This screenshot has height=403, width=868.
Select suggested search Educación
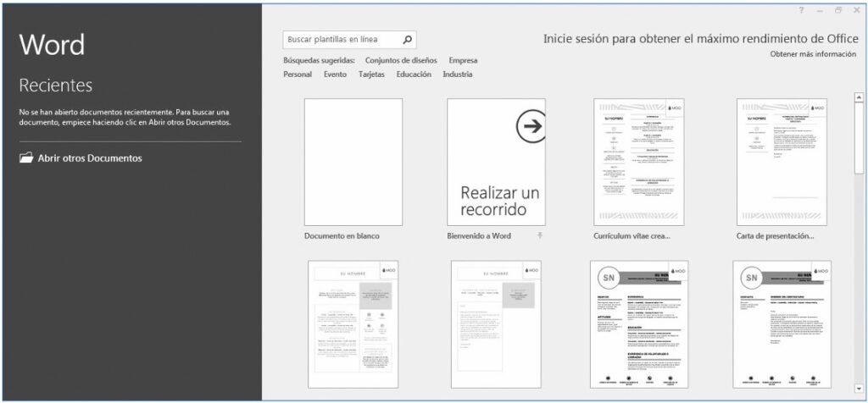click(x=414, y=74)
